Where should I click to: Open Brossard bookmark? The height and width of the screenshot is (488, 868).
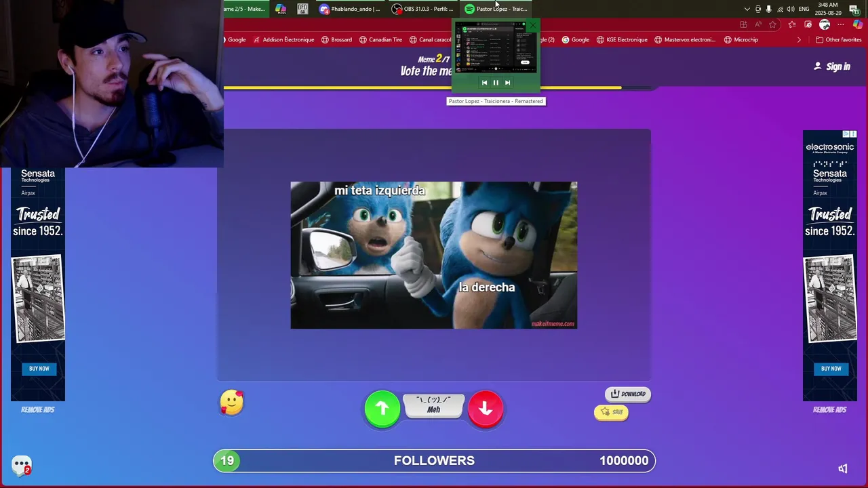pyautogui.click(x=336, y=39)
